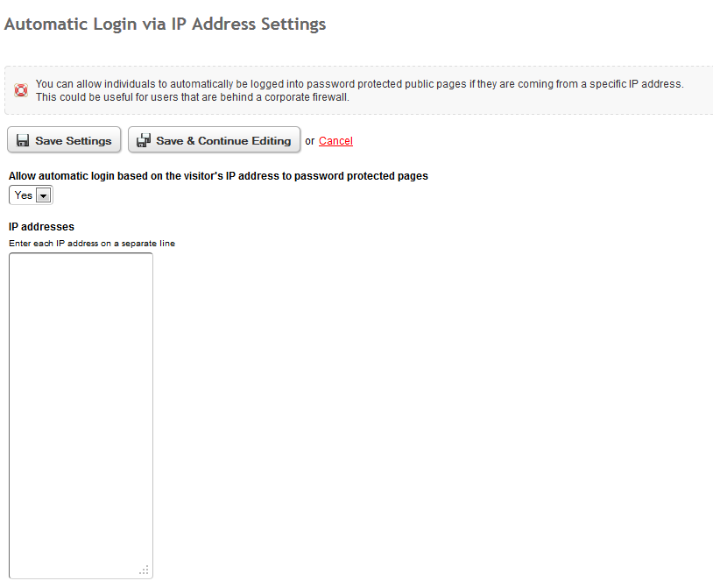The image size is (713, 588).
Task: Open the automatic login Yes dropdown
Action: [x=31, y=195]
